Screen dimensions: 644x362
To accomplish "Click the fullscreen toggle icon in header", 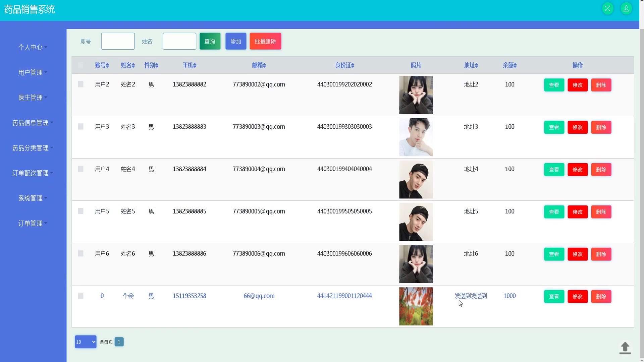I will tap(607, 9).
